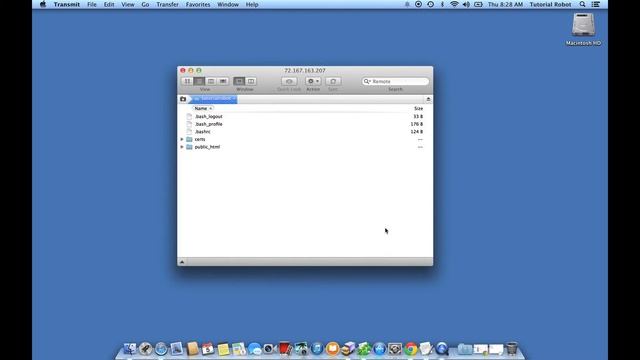Open the Edit menu
Image resolution: width=640 pixels, height=360 pixels.
tap(109, 4)
